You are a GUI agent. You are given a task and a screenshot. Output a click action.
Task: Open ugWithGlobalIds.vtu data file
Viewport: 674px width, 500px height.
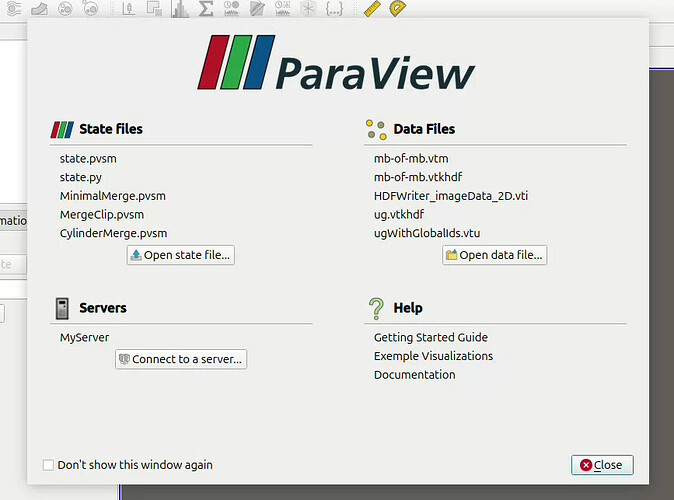[427, 233]
